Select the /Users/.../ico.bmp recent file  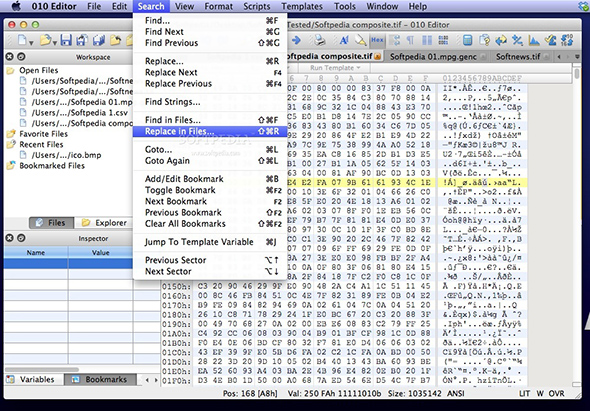[66, 155]
